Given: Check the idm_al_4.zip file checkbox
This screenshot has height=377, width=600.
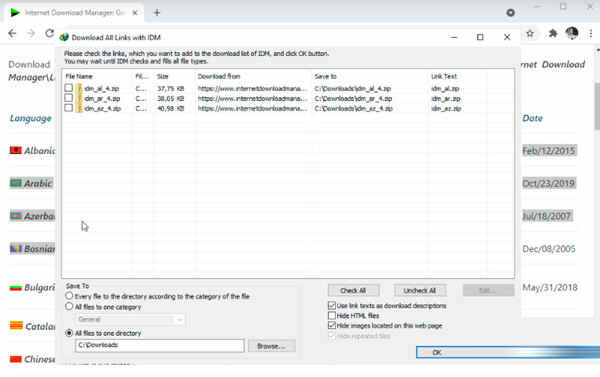Looking at the screenshot, I should 68,88.
